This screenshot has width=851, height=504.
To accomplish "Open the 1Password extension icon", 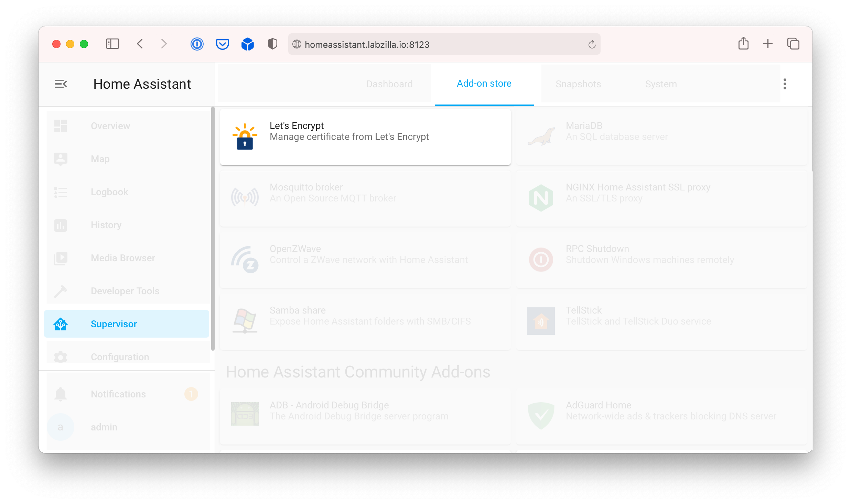I will 197,44.
